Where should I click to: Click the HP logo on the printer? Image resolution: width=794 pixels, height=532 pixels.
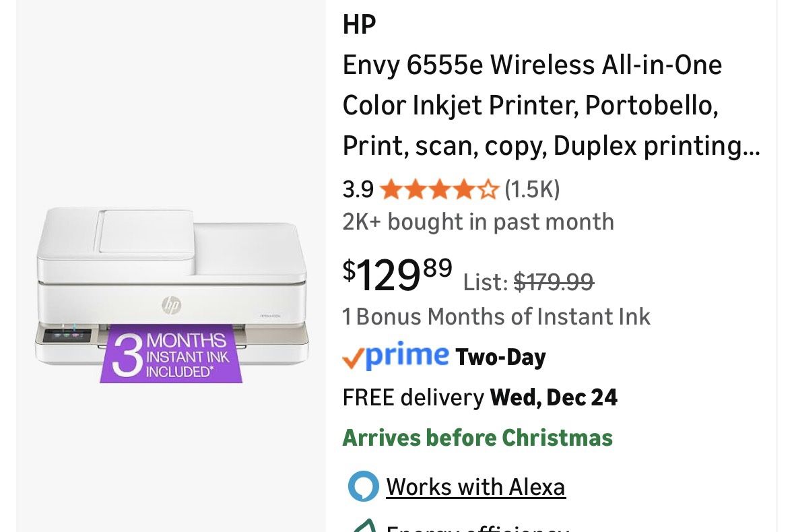[x=171, y=305]
